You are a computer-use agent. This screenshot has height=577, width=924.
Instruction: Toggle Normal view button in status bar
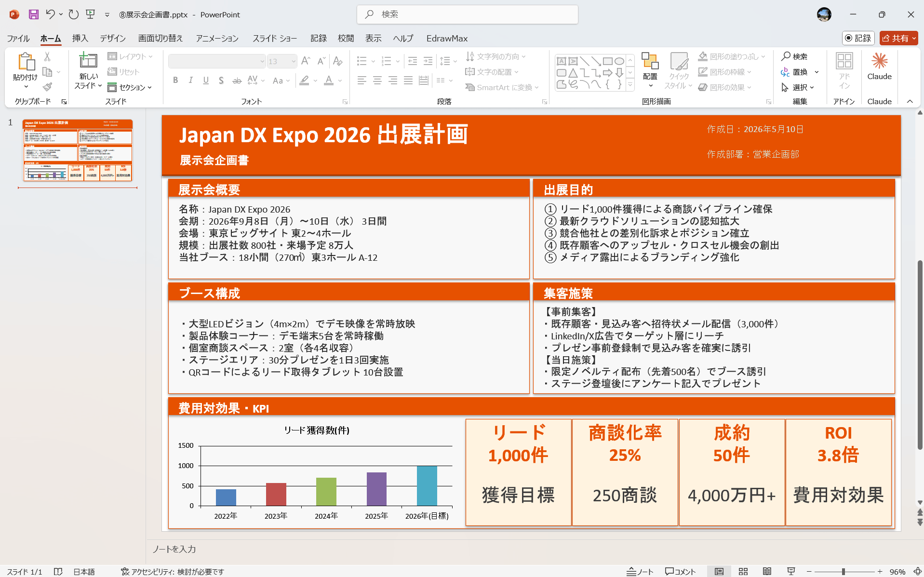point(719,571)
